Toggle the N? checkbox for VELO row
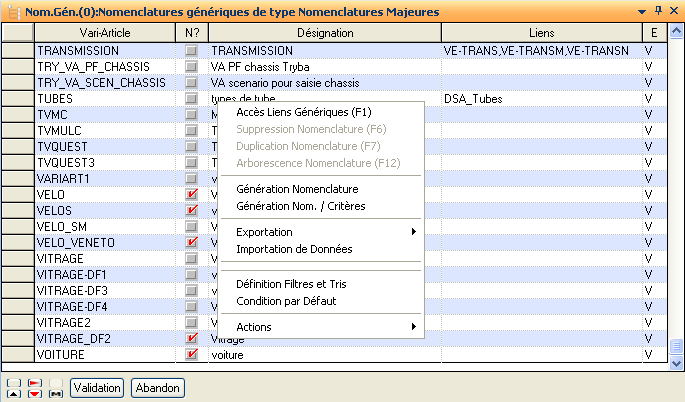This screenshot has height=402, width=685. (x=192, y=194)
